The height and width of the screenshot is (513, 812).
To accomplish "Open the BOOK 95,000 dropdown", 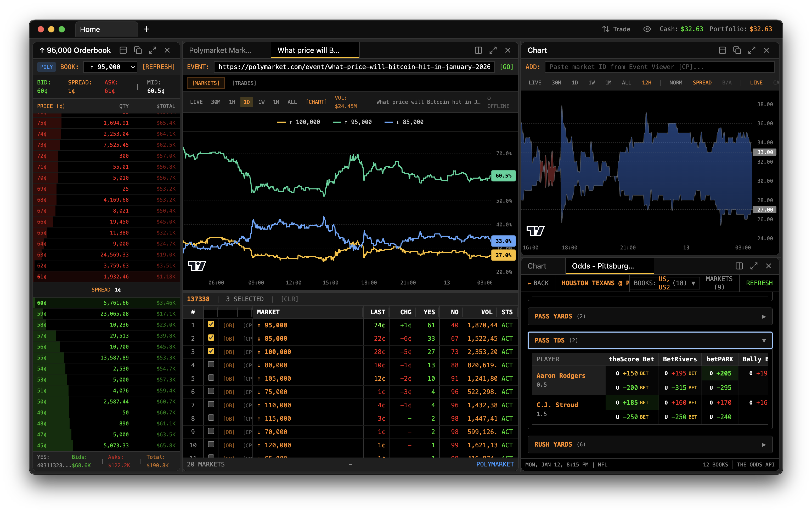I will tap(110, 67).
